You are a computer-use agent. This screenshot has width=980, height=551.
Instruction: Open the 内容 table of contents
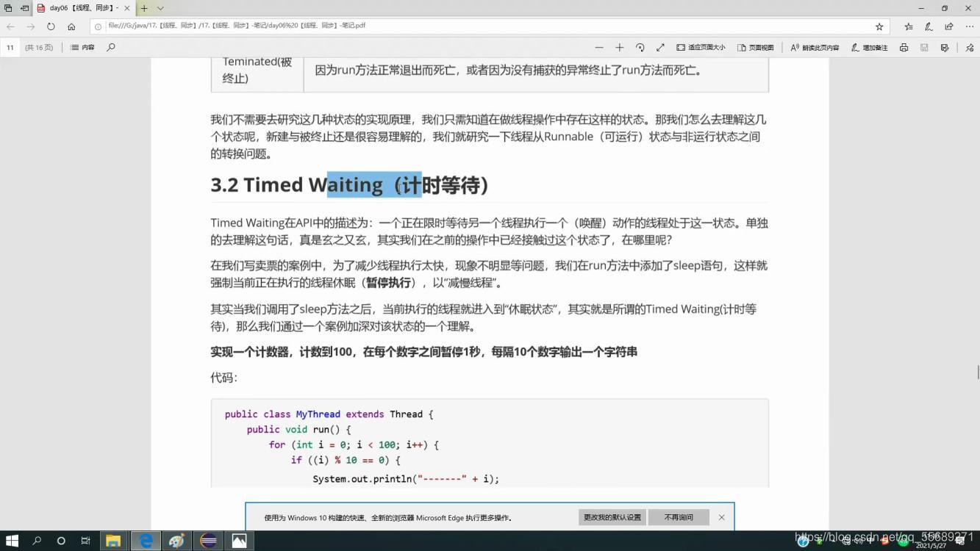click(x=82, y=47)
